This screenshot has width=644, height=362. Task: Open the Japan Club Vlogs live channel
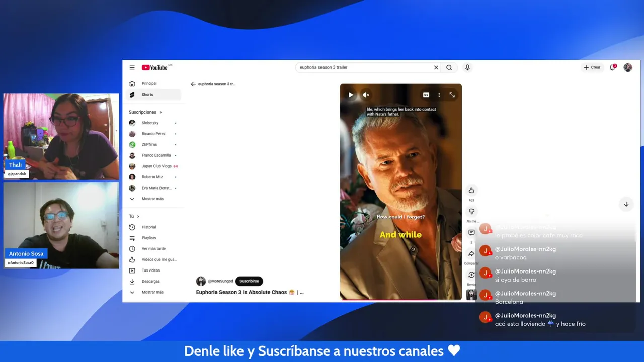coord(152,166)
